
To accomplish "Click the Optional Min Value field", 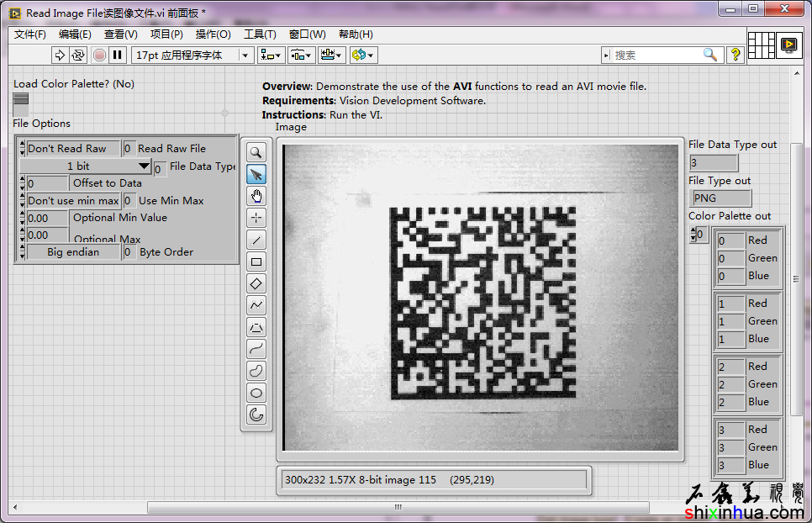I will point(47,218).
